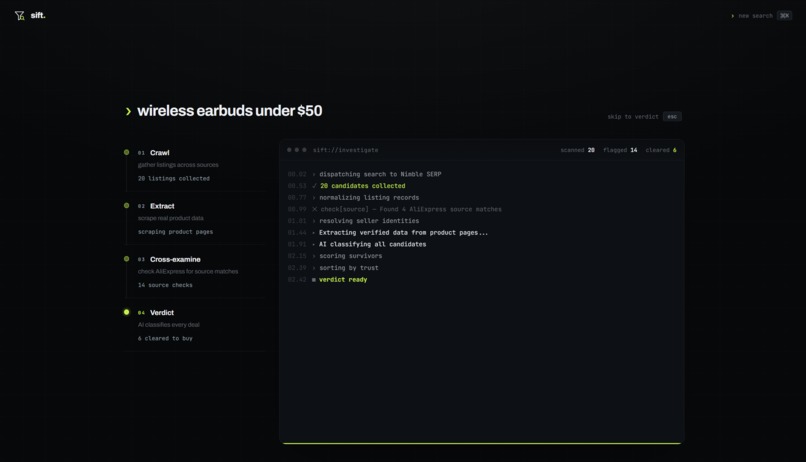Click the square marker before 'verdict ready'
Screen dimensions: 806x462
(x=314, y=280)
